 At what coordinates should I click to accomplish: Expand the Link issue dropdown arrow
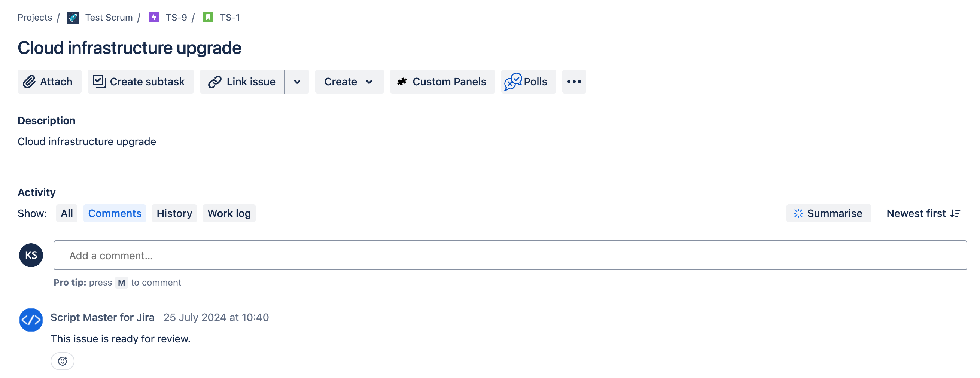pyautogui.click(x=297, y=82)
